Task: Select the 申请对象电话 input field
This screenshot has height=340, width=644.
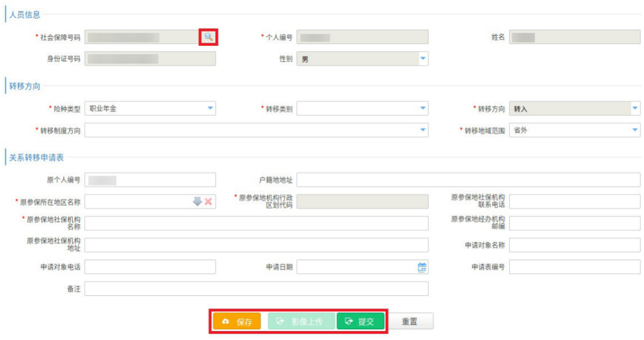Action: pos(150,267)
